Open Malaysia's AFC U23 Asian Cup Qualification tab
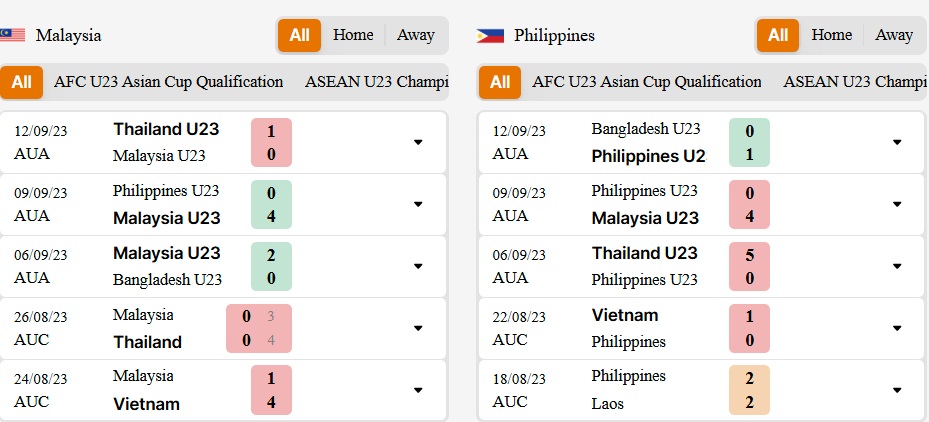The width and height of the screenshot is (929, 422). pos(168,82)
